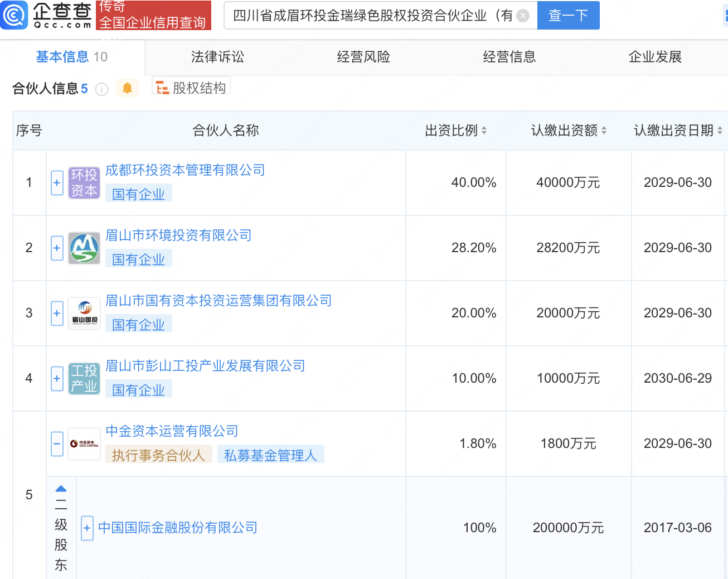Expand the 眉山市国有资本投资运营集团有限公司 row

[x=57, y=313]
